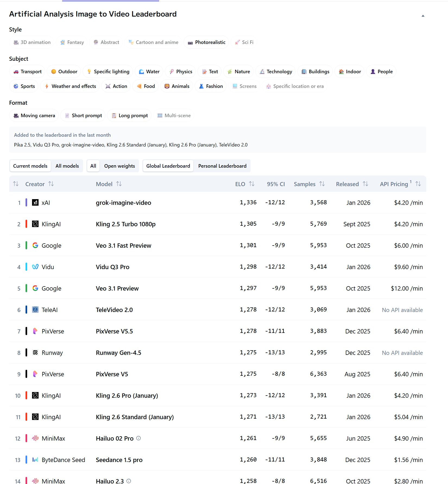Switch to the Personal Leaderboard tab

point(222,166)
